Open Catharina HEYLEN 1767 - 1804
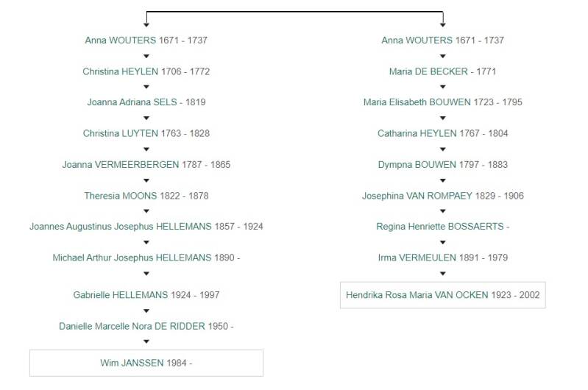 pos(442,133)
